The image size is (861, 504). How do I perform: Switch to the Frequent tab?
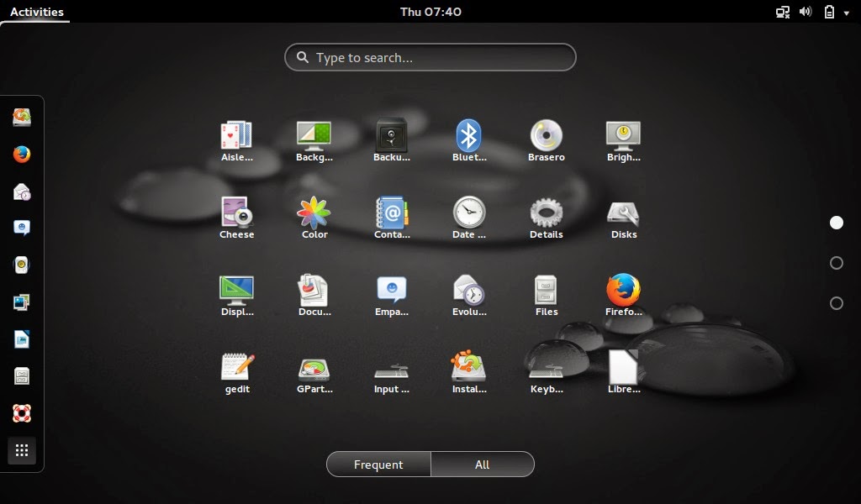point(378,465)
